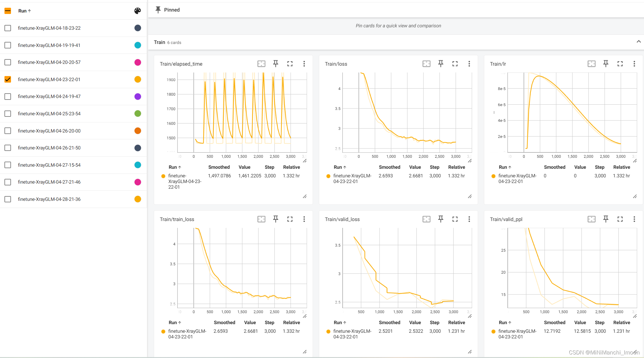This screenshot has width=644, height=358.
Task: Toggle the select-all runs checkbox
Action: (8, 11)
